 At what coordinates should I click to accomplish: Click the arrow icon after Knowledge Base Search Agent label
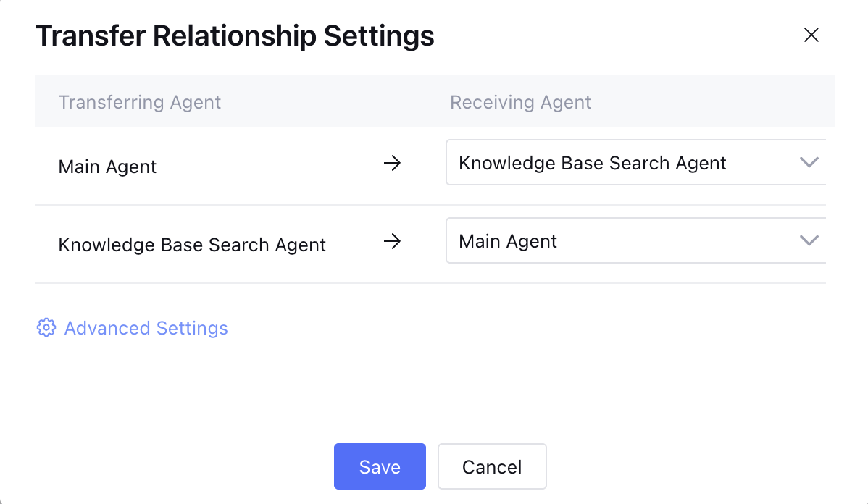392,242
